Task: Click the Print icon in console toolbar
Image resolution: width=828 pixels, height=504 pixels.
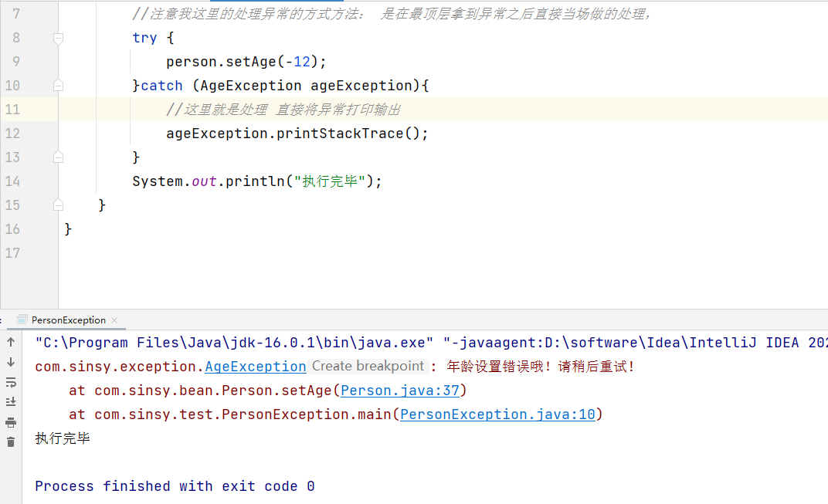Action: click(11, 422)
